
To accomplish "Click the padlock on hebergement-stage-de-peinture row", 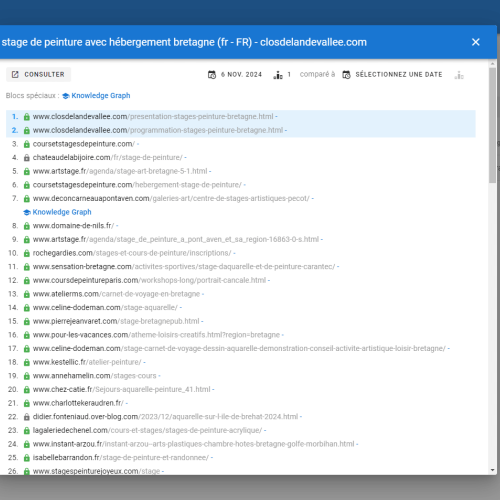I will 27,185.
